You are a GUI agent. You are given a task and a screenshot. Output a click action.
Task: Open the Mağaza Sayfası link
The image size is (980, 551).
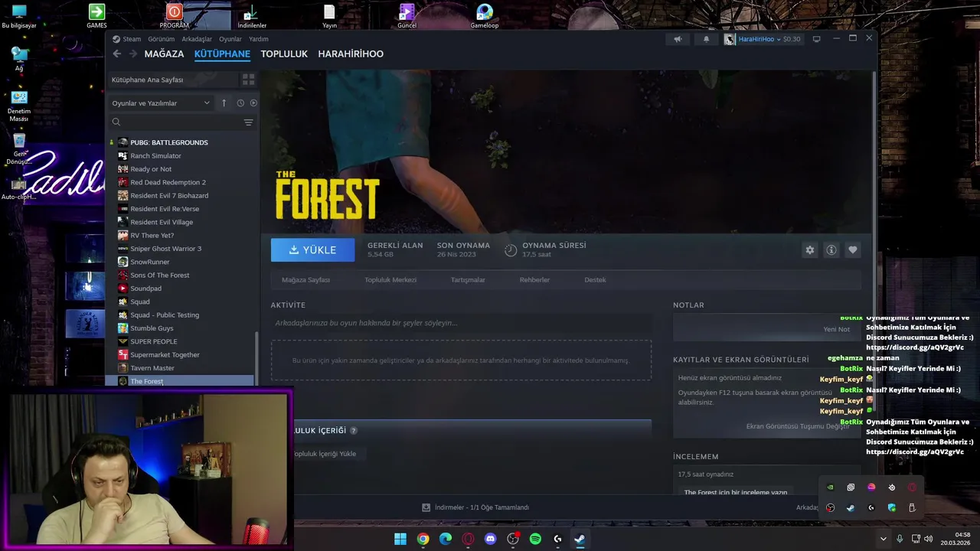click(305, 280)
